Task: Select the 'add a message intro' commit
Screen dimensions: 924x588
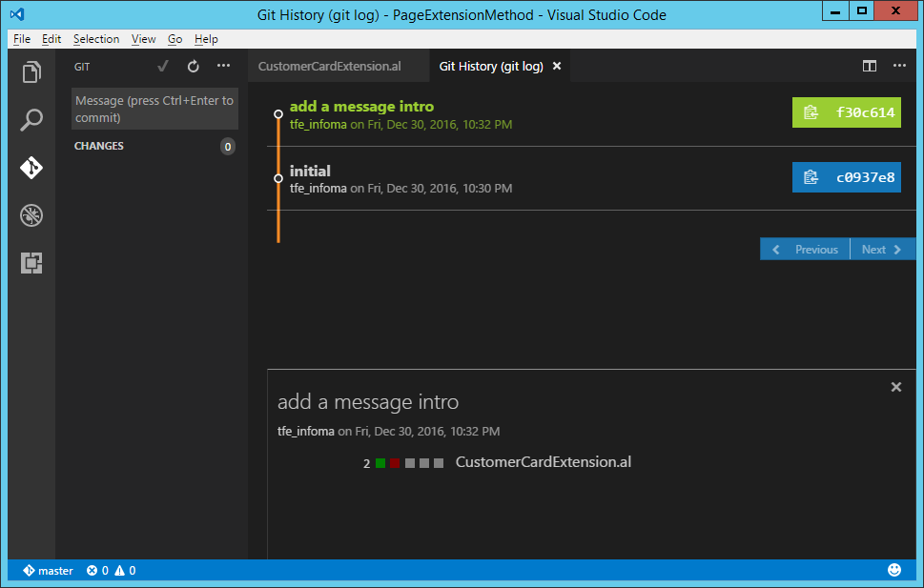Action: click(x=361, y=107)
